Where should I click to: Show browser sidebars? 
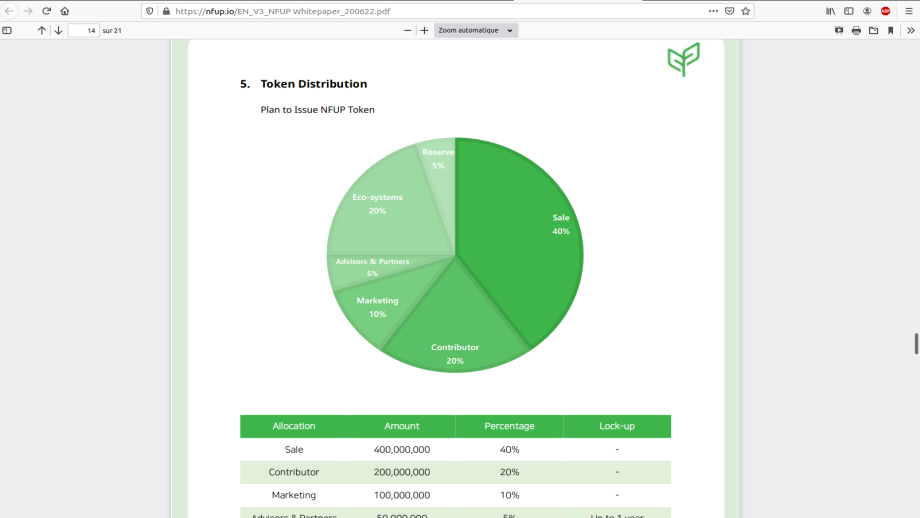pos(848,11)
